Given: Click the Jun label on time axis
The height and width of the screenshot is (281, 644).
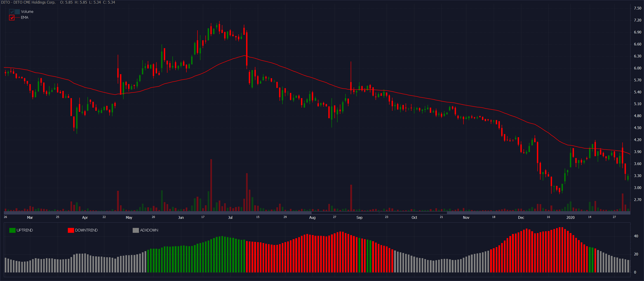Looking at the screenshot, I should (x=181, y=217).
